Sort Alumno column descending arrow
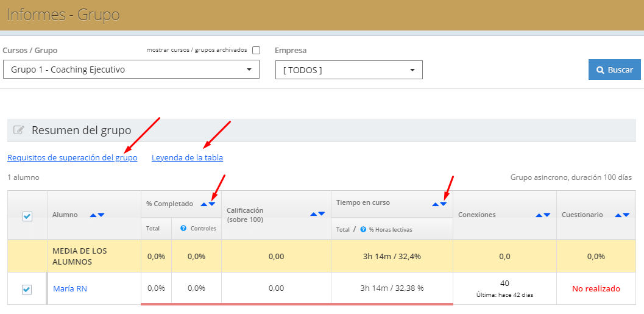The image size is (644, 314). (101, 215)
